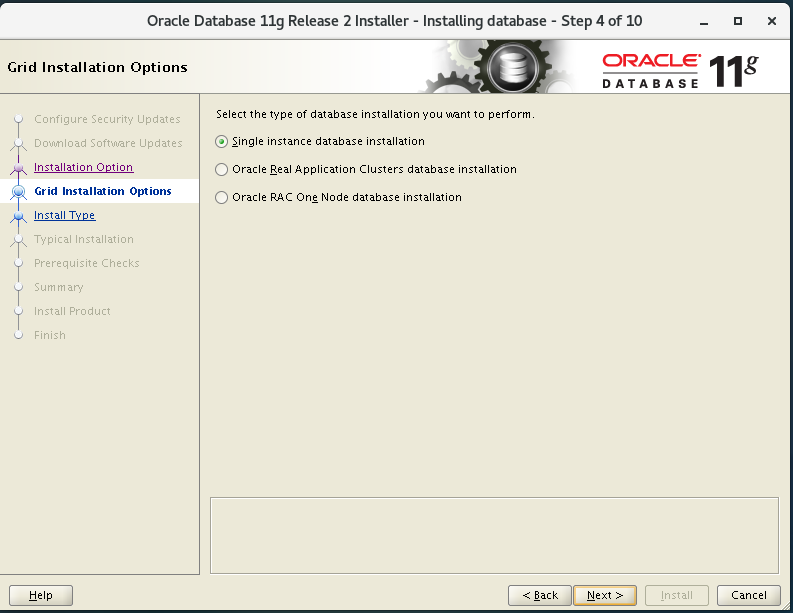Viewport: 793px width, 613px height.
Task: Click the Prerequisite Checks step
Action: tap(86, 263)
